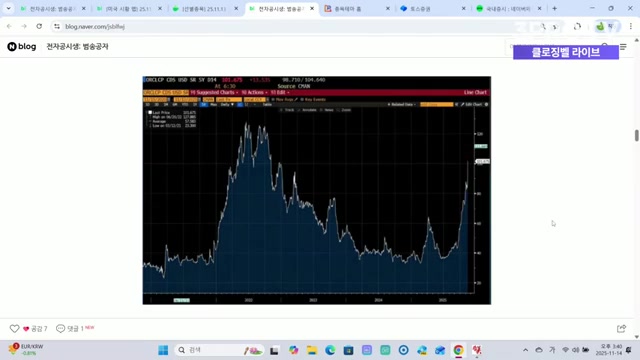This screenshot has width=640, height=360.
Task: Click the 전자공시생: 범송공자 blog title
Action: tap(77, 47)
